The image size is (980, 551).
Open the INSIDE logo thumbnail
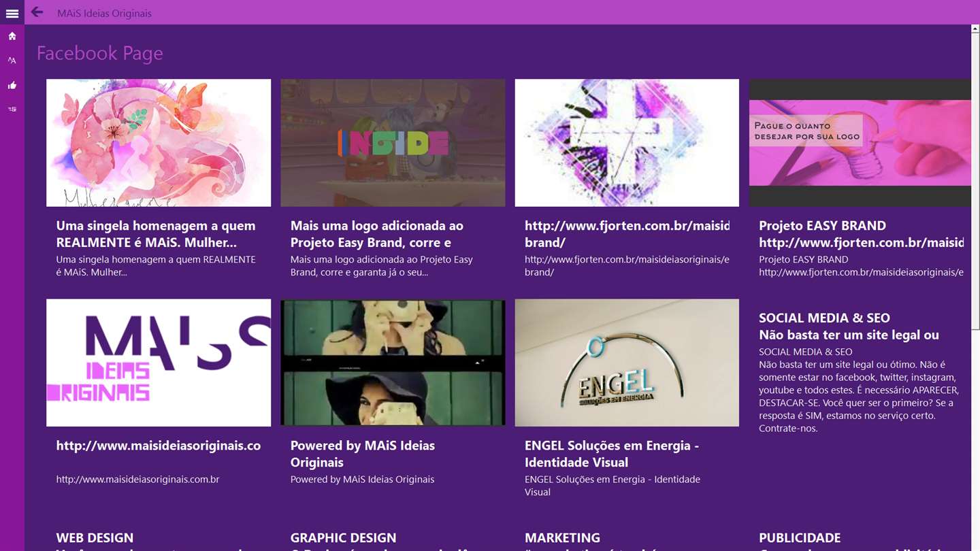[393, 143]
